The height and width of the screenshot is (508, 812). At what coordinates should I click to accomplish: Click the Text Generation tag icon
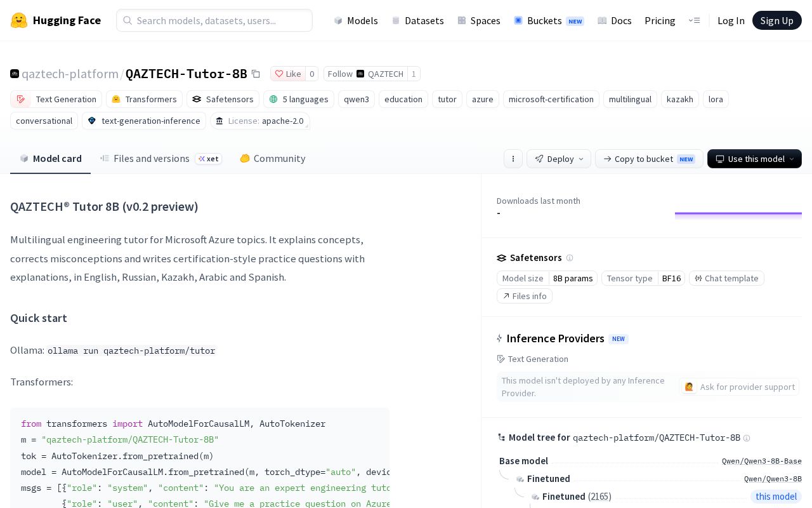(x=21, y=99)
